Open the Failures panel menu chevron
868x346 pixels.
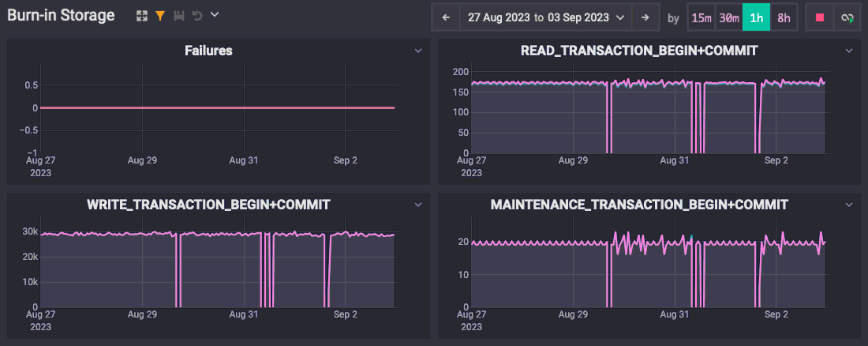tap(418, 51)
